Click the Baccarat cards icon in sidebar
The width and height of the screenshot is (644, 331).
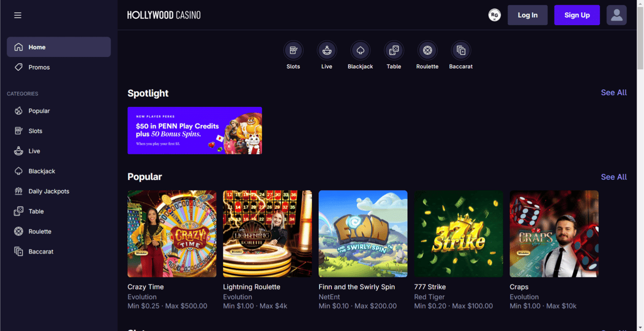pyautogui.click(x=19, y=251)
